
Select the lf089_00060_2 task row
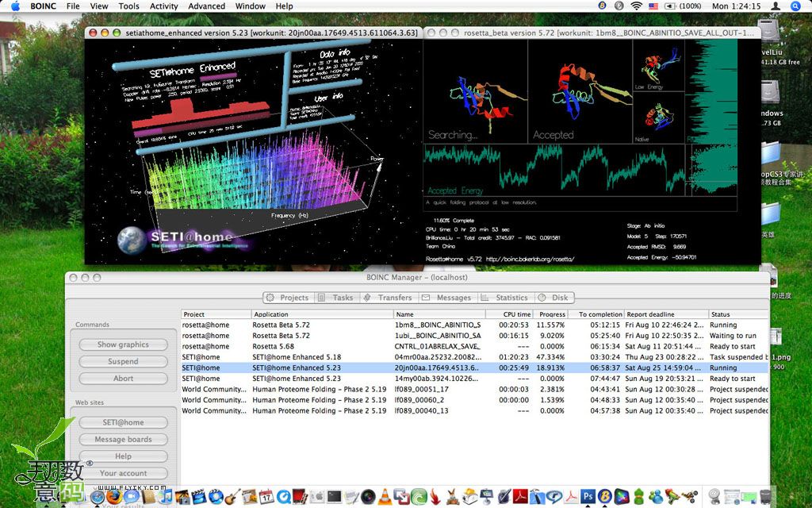coord(474,400)
